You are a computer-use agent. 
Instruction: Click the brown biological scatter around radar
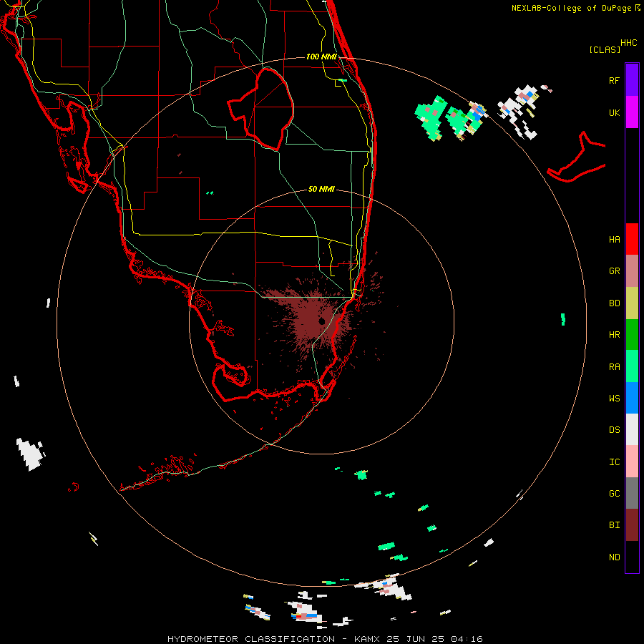point(312,318)
